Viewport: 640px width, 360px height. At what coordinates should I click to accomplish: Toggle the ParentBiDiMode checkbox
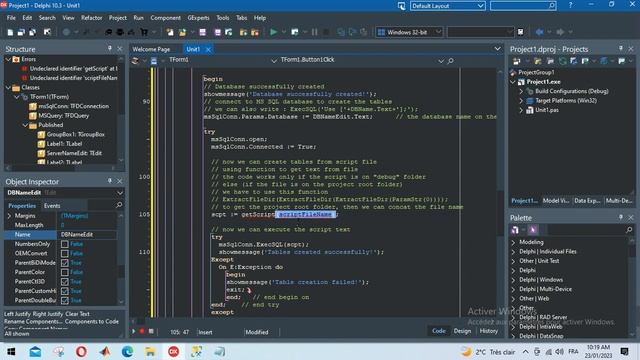[x=64, y=263]
